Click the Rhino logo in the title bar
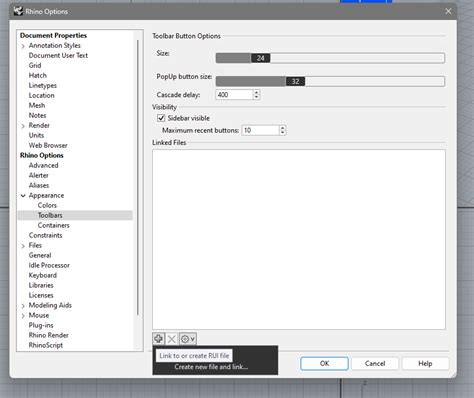Image resolution: width=474 pixels, height=398 pixels. coord(18,11)
